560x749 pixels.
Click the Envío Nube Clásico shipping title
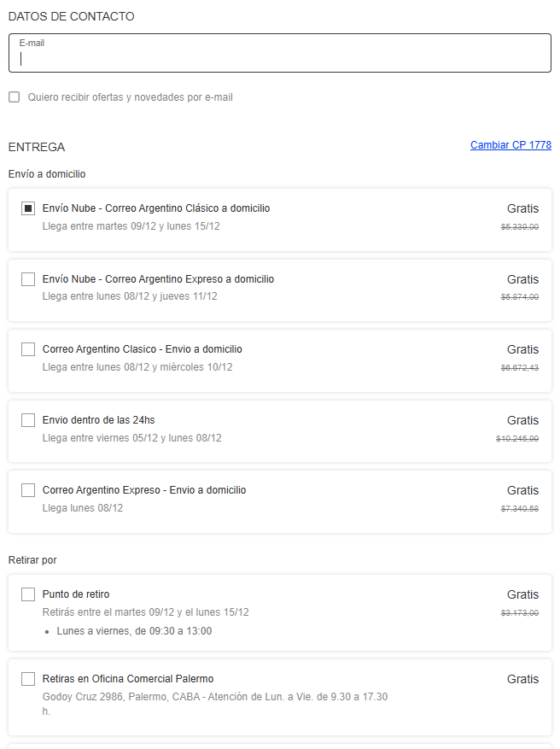pyautogui.click(x=156, y=208)
